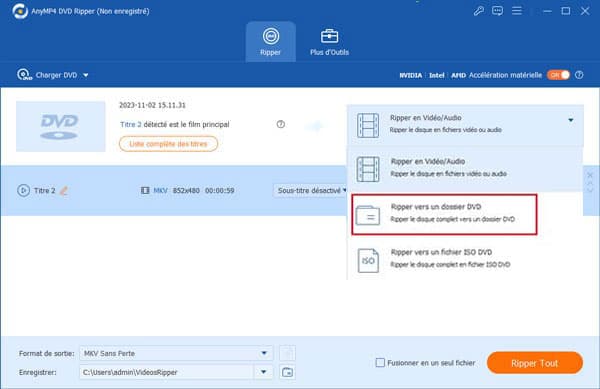
Task: Click the DVD disc thumbnail
Action: (60, 126)
